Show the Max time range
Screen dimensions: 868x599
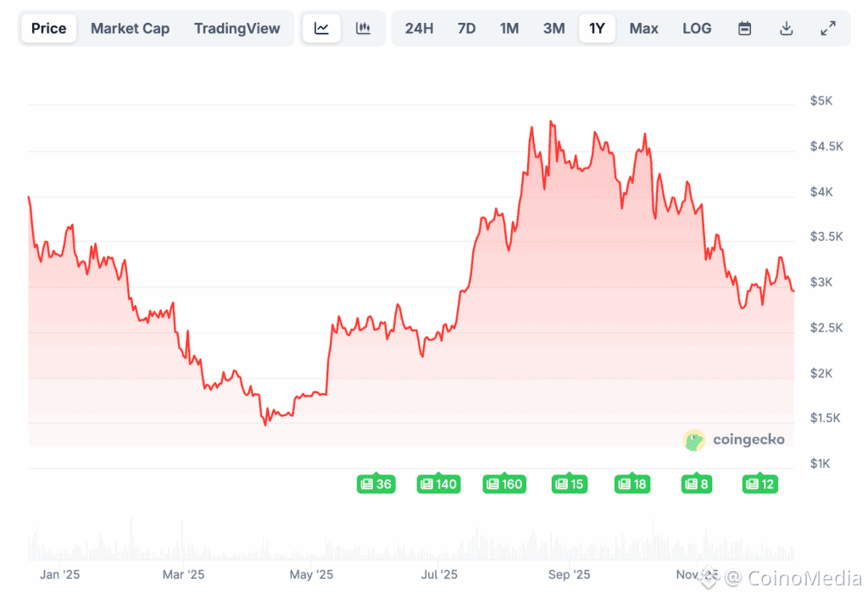644,28
